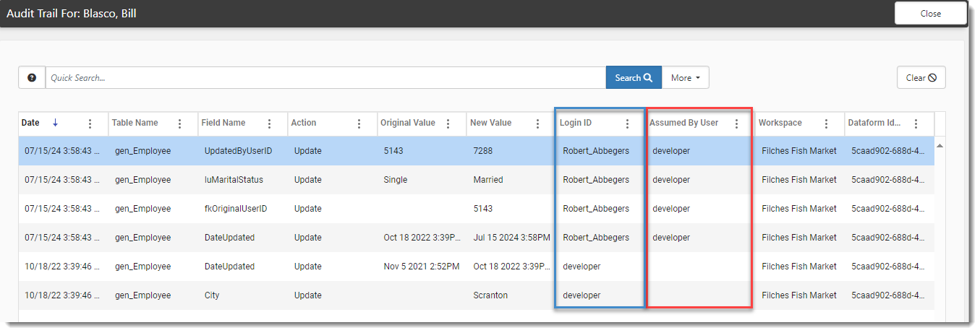Open Date column options menu
This screenshot has width=980, height=333.
pos(90,124)
